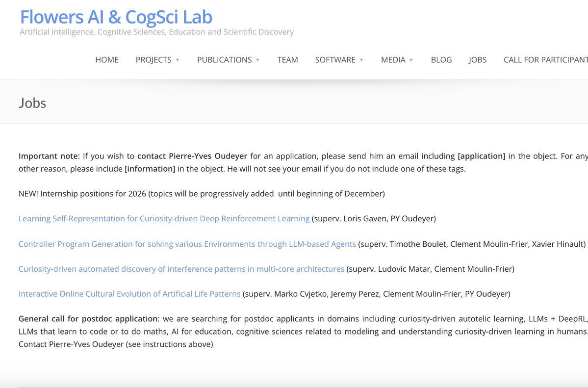
Task: Click the Jobs page heading
Action: pyautogui.click(x=32, y=103)
